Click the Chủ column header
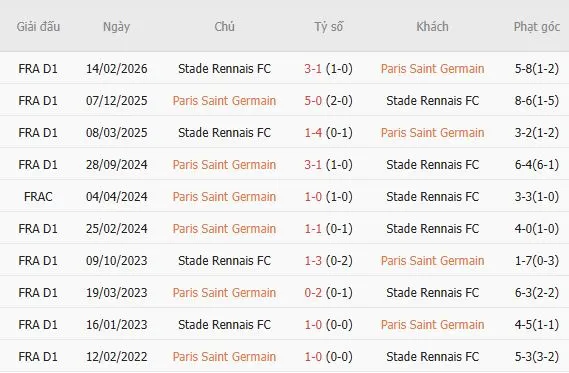This screenshot has width=569, height=373. pyautogui.click(x=224, y=26)
